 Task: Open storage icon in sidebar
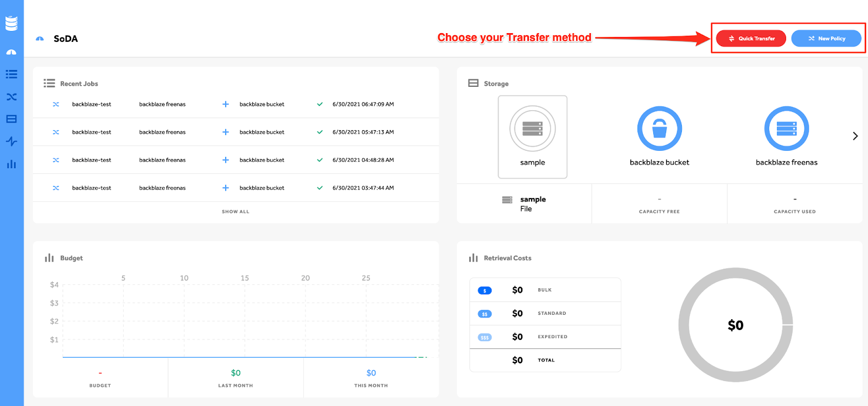tap(11, 119)
